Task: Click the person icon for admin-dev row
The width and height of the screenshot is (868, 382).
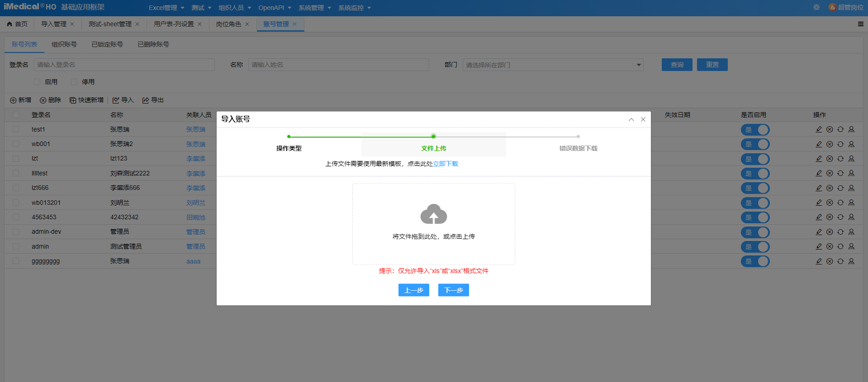Action: pos(851,232)
